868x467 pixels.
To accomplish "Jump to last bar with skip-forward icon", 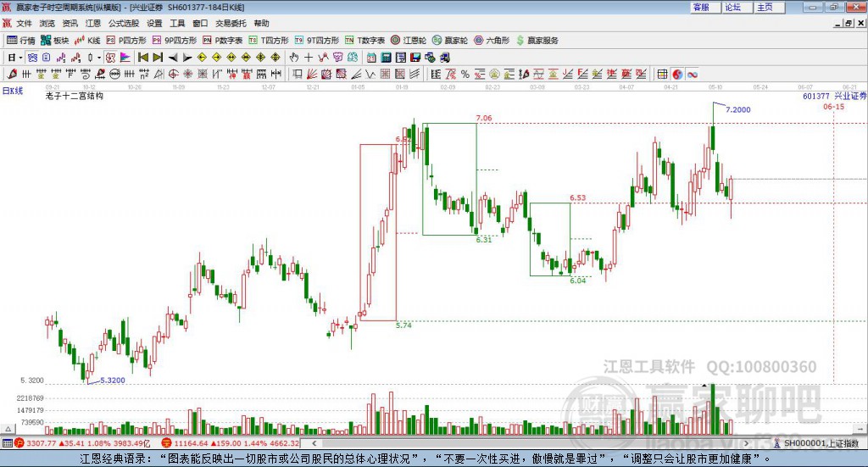I will [x=158, y=58].
